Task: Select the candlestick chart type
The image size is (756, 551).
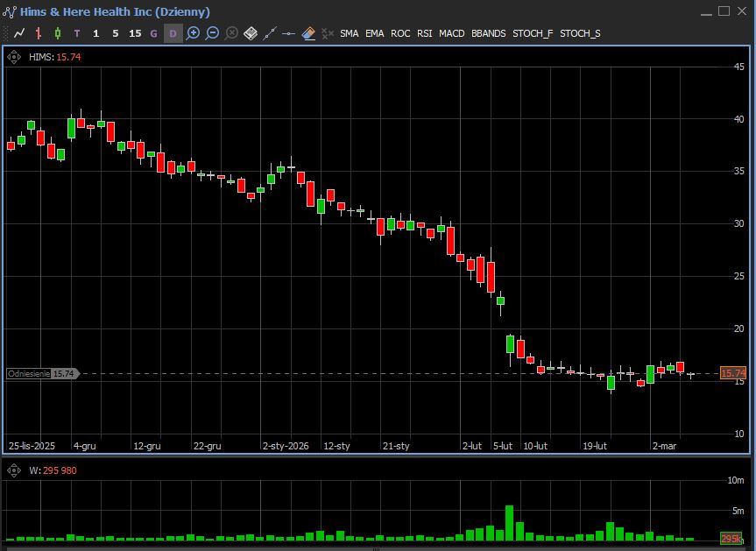Action: pyautogui.click(x=58, y=33)
